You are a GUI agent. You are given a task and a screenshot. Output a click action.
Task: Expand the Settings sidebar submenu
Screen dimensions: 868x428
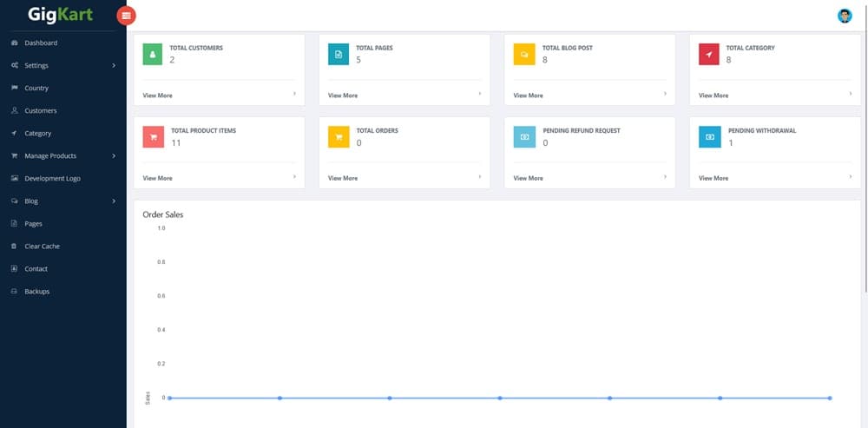point(62,66)
